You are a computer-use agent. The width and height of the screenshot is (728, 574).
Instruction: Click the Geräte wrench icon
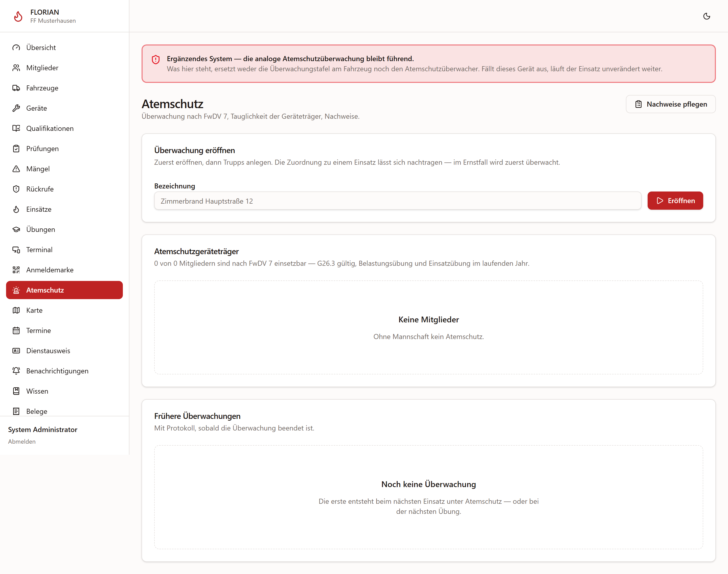[x=16, y=108]
